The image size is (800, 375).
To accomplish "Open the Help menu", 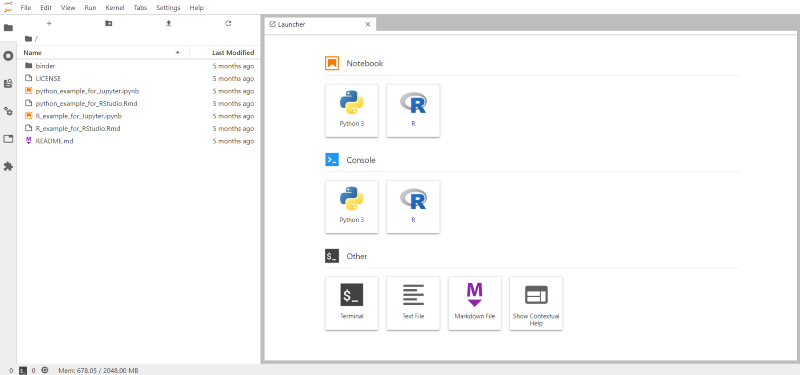I will (196, 8).
